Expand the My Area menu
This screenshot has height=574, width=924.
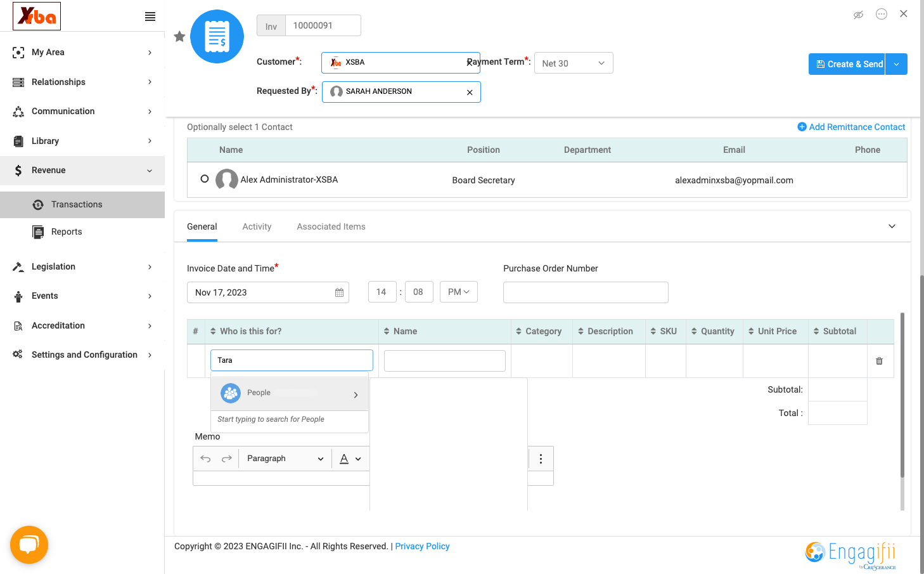pos(82,52)
